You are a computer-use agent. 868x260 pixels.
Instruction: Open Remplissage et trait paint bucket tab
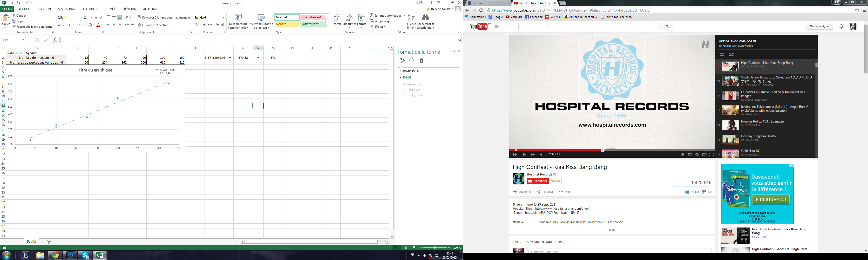tap(402, 60)
